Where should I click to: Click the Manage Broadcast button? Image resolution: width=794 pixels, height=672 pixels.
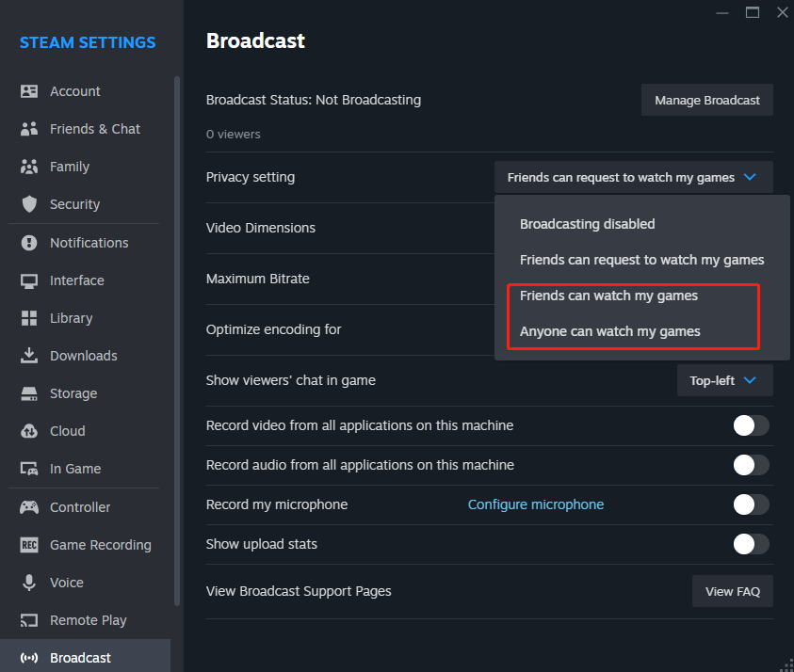707,100
